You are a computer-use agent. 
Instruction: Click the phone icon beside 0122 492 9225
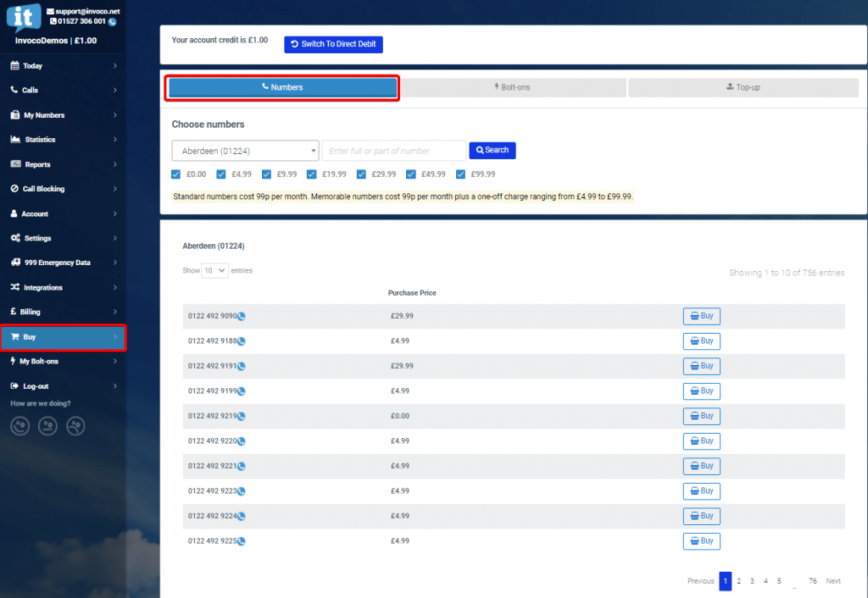pos(242,541)
